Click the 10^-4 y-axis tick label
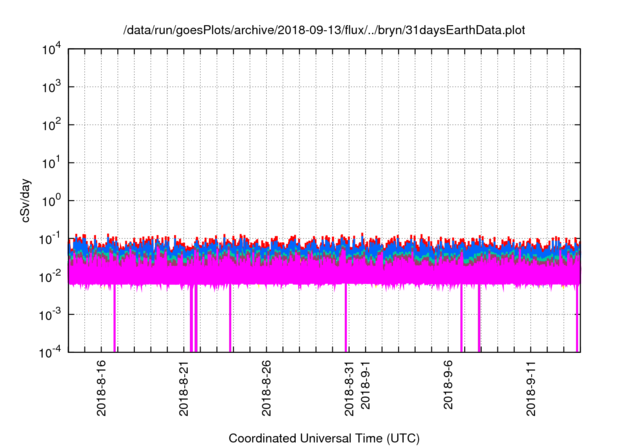 click(x=50, y=352)
